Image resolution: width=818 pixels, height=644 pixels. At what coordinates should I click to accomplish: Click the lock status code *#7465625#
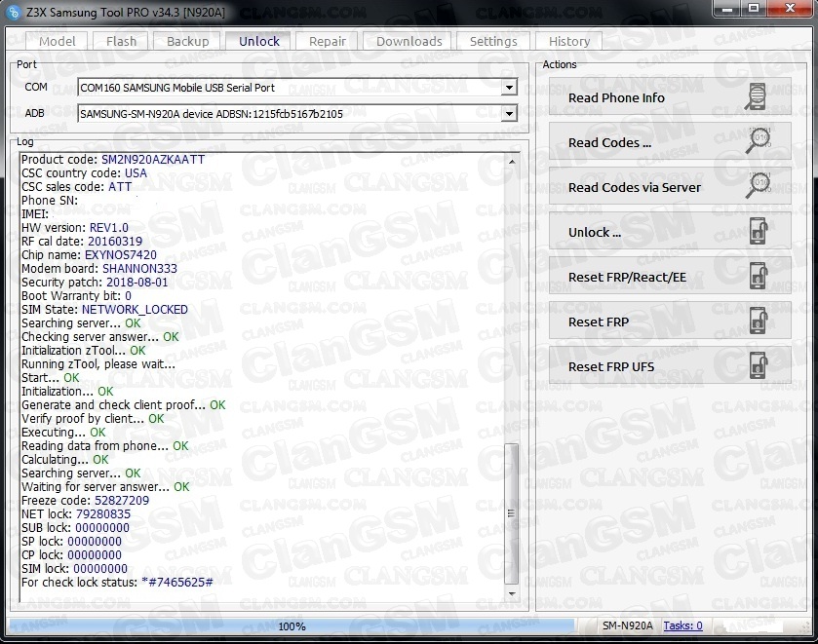pos(177,583)
